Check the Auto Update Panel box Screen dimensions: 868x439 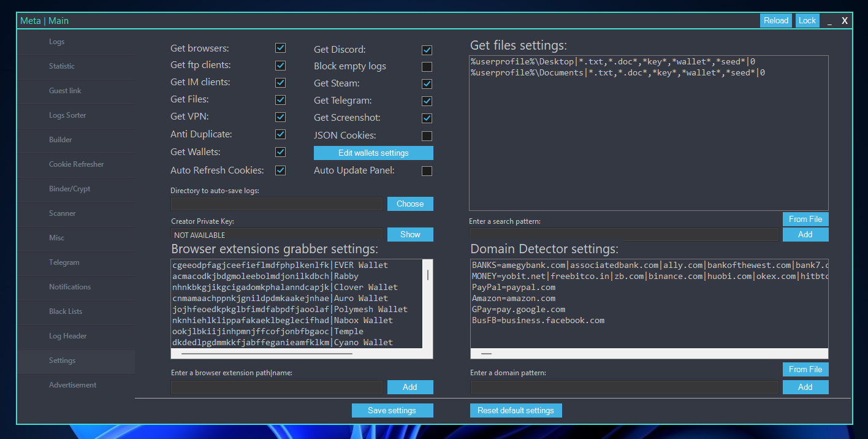click(427, 171)
